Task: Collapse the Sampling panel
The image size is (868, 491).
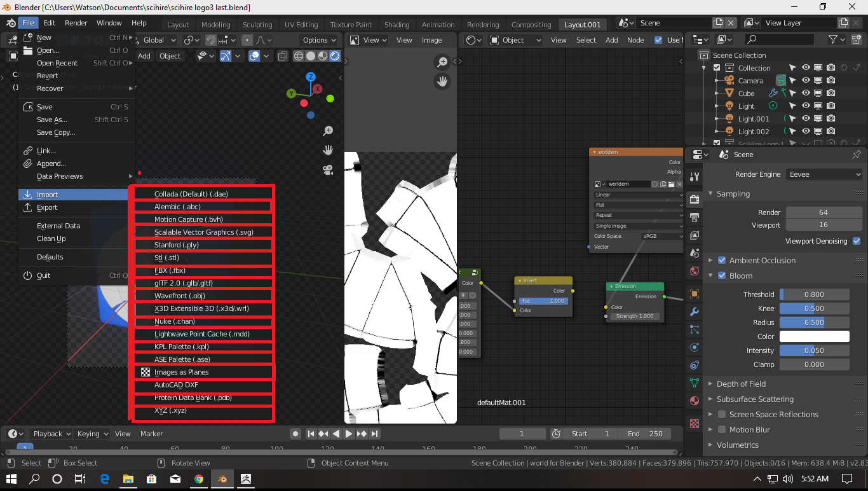Action: pyautogui.click(x=733, y=193)
